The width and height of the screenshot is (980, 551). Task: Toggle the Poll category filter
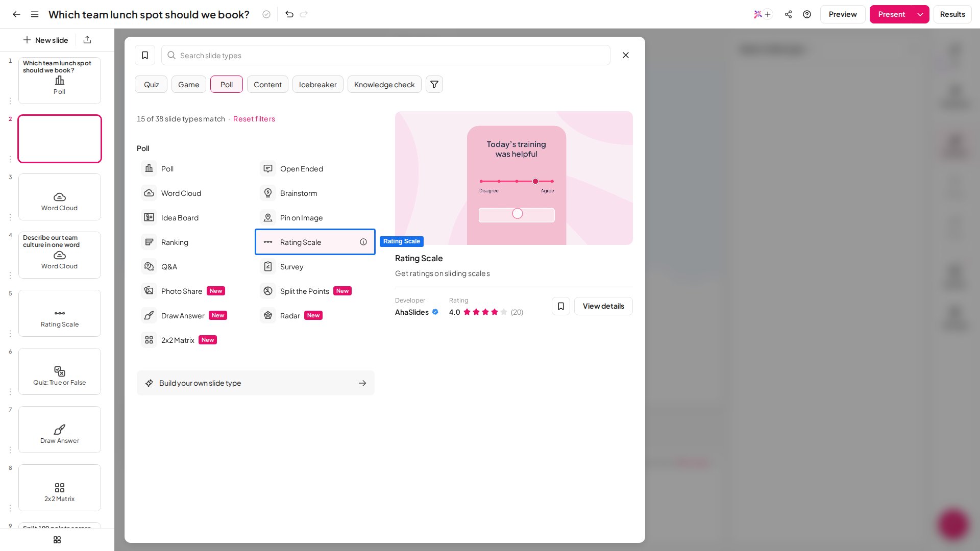click(227, 84)
